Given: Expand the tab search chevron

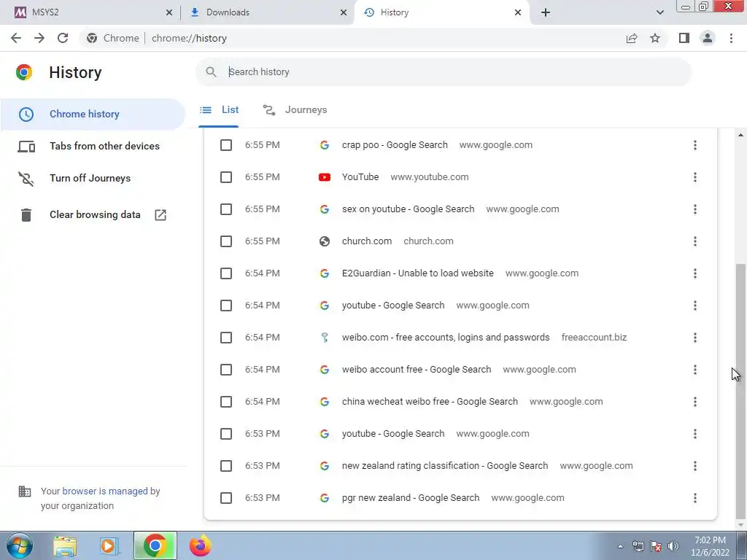Looking at the screenshot, I should [659, 12].
